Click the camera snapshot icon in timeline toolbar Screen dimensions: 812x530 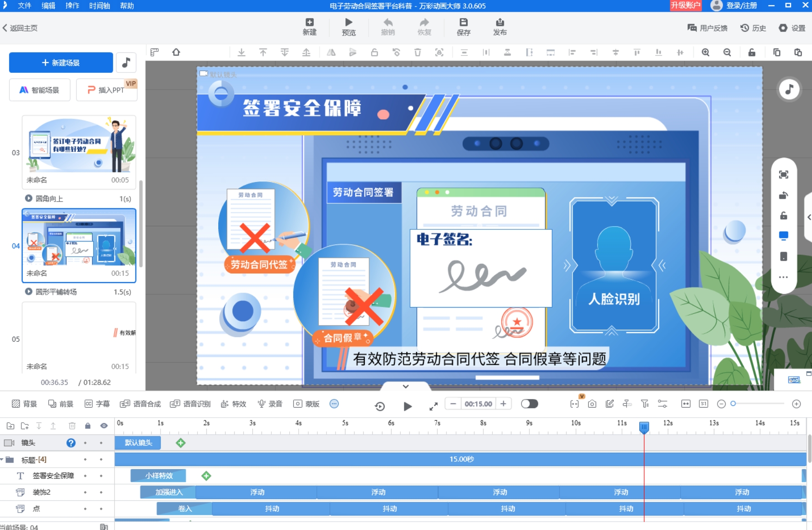point(592,404)
